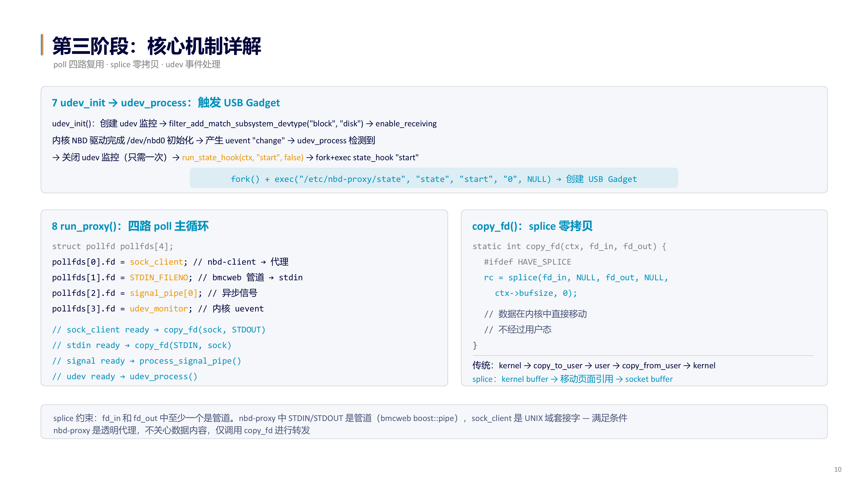Click the blue splice kernel buffer → socket buffer line
This screenshot has height=488, width=868.
572,379
